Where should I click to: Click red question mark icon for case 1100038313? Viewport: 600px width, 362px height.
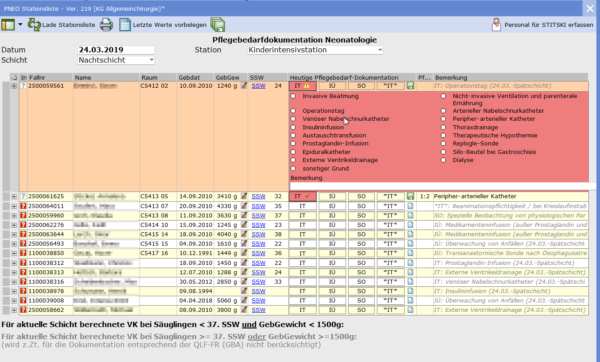pyautogui.click(x=23, y=272)
